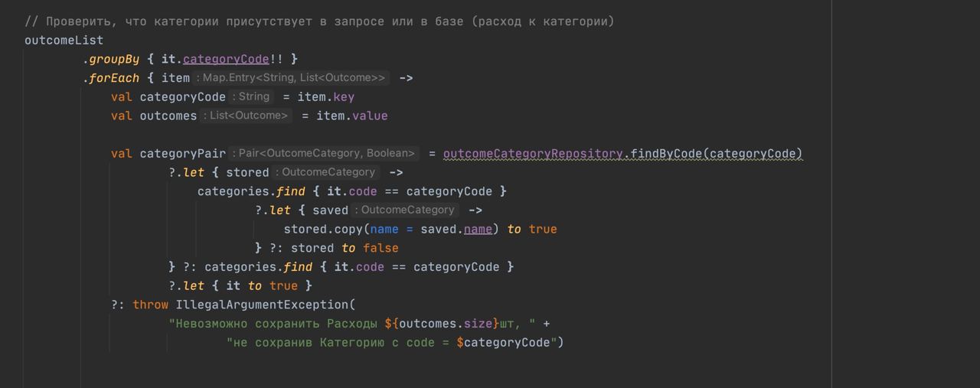Click the blue name named argument
Image resolution: width=980 pixels, height=388 pixels.
[x=384, y=230]
